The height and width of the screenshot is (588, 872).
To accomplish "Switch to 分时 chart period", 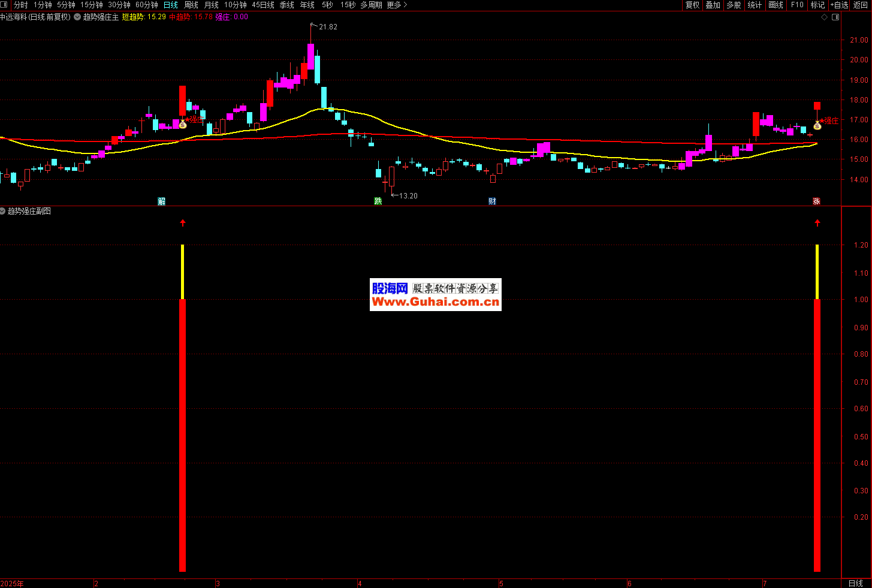I will coord(20,5).
